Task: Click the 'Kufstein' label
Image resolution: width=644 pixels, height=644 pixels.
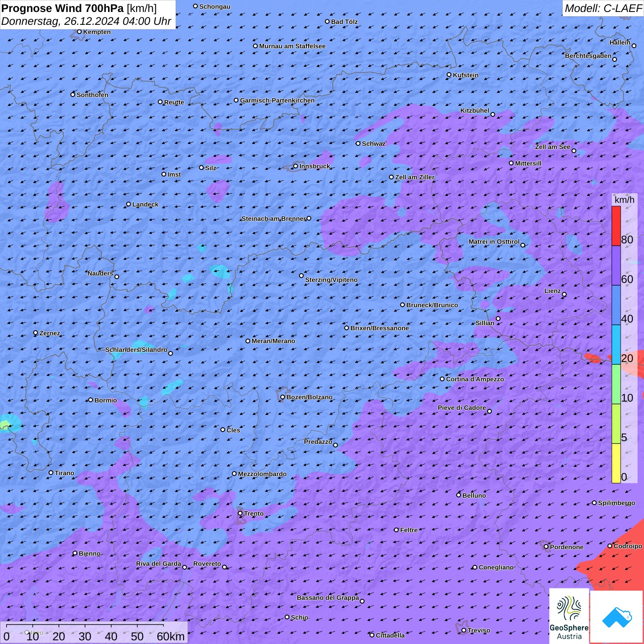Action: pyautogui.click(x=466, y=75)
